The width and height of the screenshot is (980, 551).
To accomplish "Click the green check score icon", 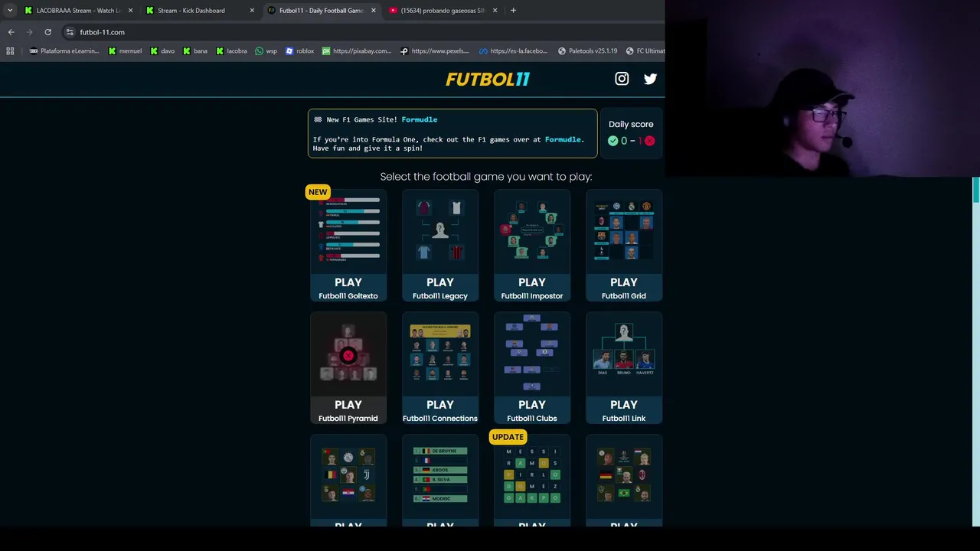I will (x=612, y=141).
